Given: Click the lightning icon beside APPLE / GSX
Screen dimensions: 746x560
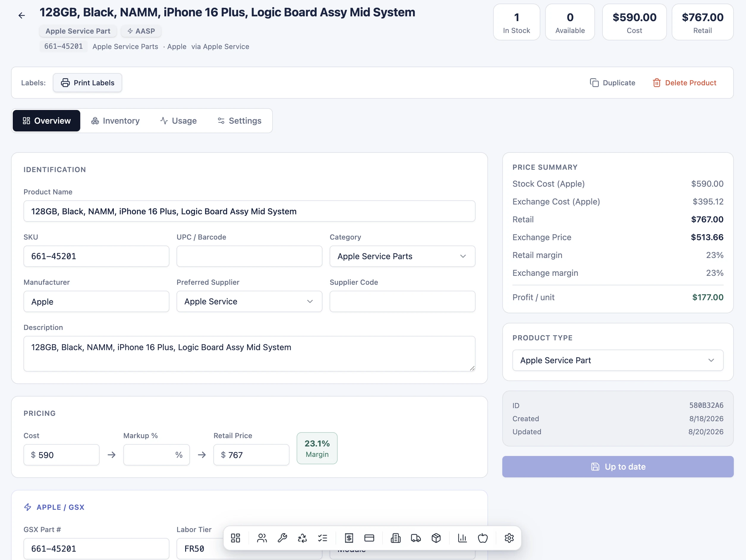Looking at the screenshot, I should 28,507.
